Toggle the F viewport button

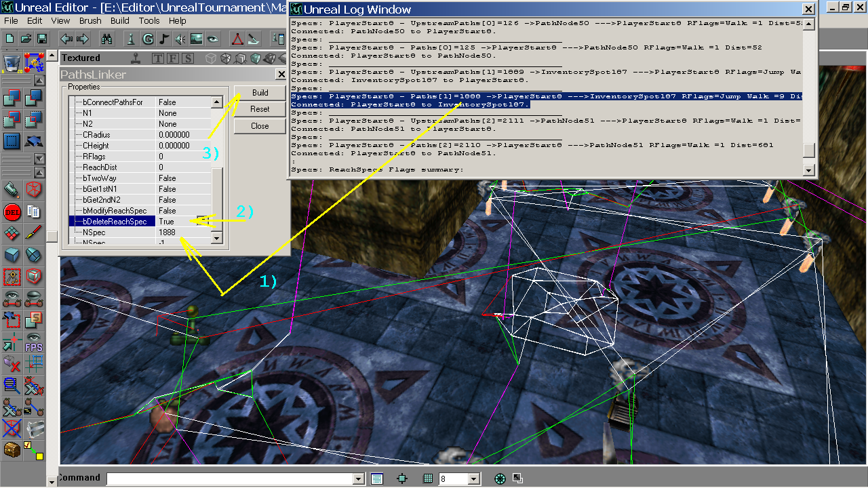(173, 58)
